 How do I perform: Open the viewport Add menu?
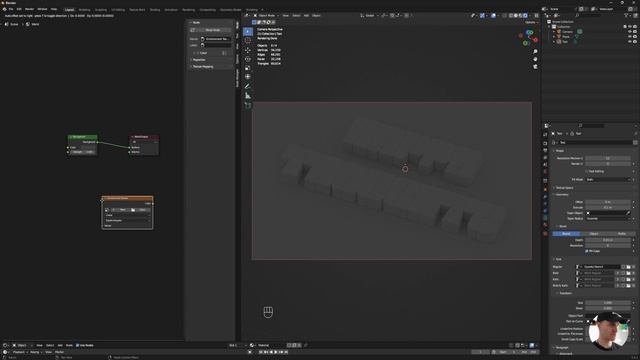coord(306,16)
